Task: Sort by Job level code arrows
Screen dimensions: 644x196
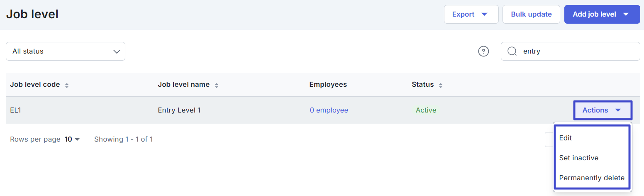Action: tap(67, 85)
